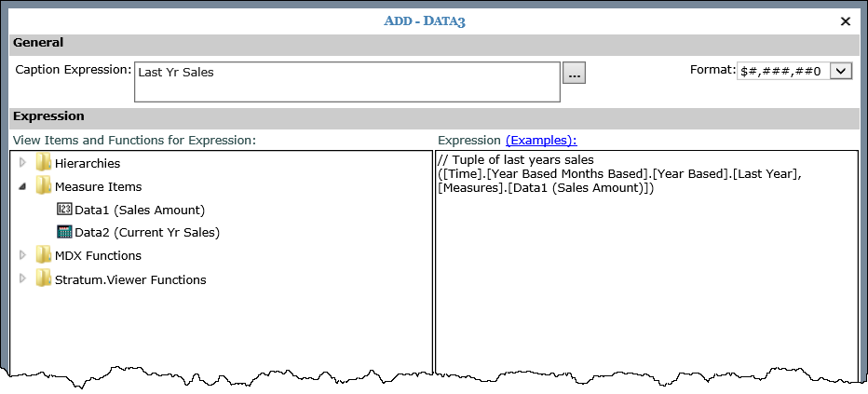Click the Data2 calculated measure icon
The width and height of the screenshot is (868, 394).
pyautogui.click(x=64, y=232)
